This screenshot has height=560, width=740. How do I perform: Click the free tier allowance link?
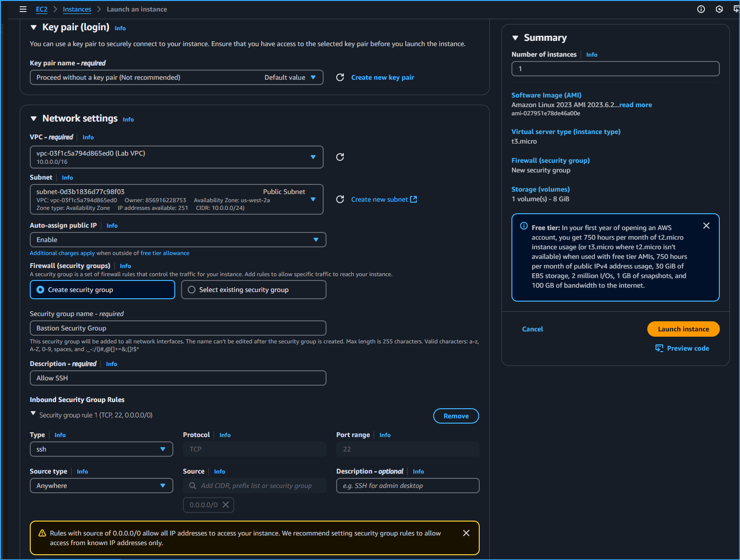[164, 253]
